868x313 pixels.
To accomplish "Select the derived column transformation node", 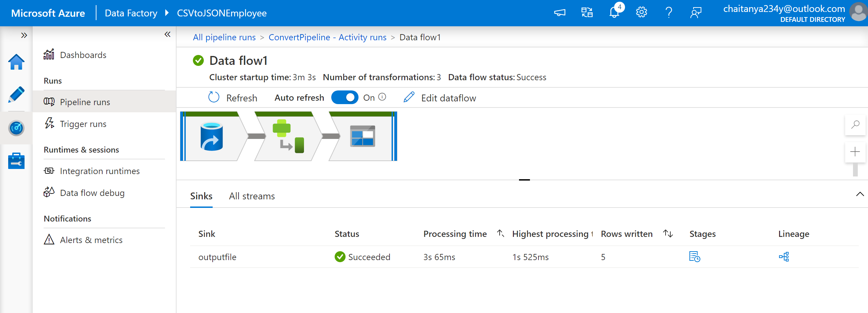I will (288, 136).
